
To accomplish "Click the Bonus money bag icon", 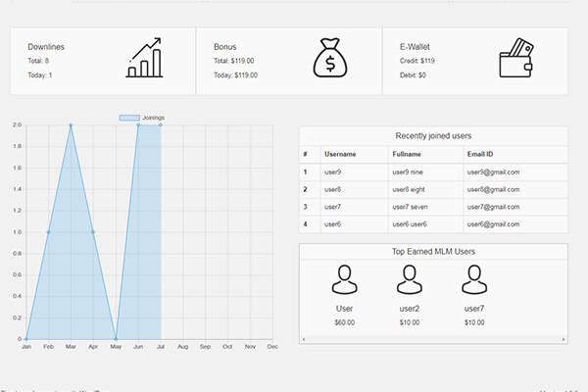I will click(x=331, y=59).
